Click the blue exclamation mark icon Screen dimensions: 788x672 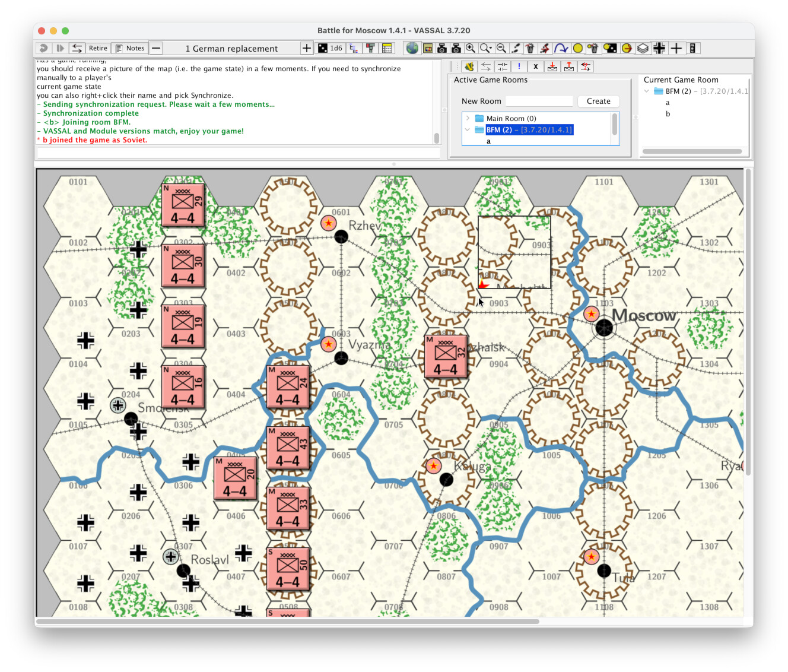coord(519,66)
